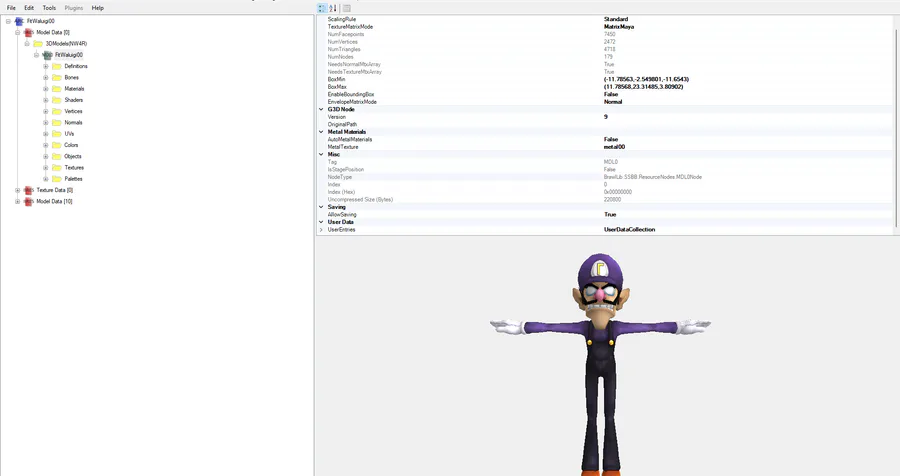Screen dimensions: 900x476
Task: Expand the Bones folder
Action: point(46,78)
